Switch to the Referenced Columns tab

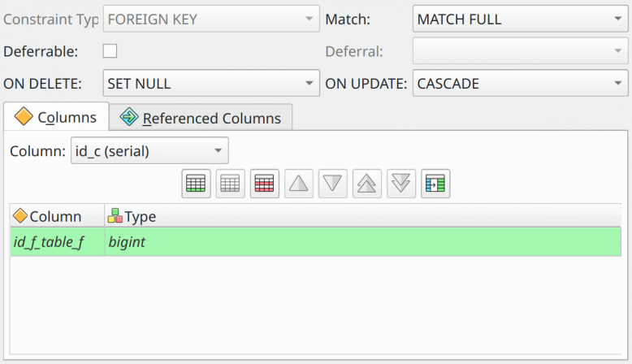coord(201,118)
